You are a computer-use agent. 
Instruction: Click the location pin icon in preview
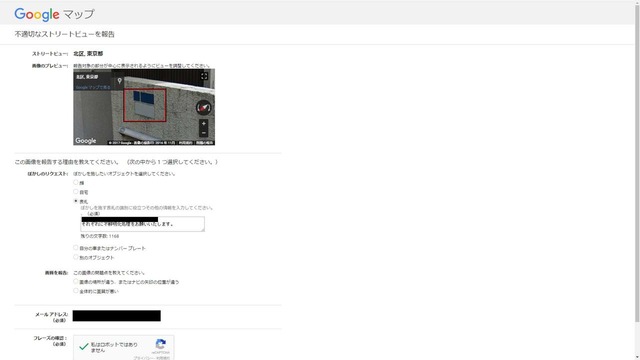point(120,81)
